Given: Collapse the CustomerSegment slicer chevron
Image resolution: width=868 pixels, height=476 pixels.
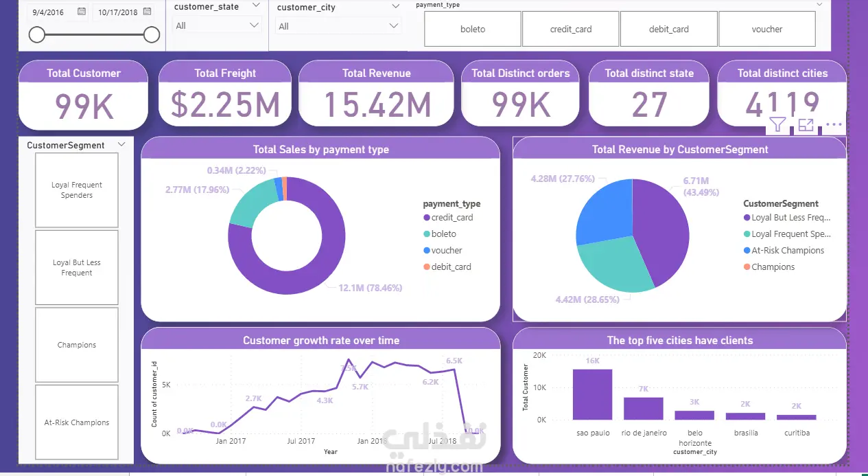Looking at the screenshot, I should click(121, 145).
